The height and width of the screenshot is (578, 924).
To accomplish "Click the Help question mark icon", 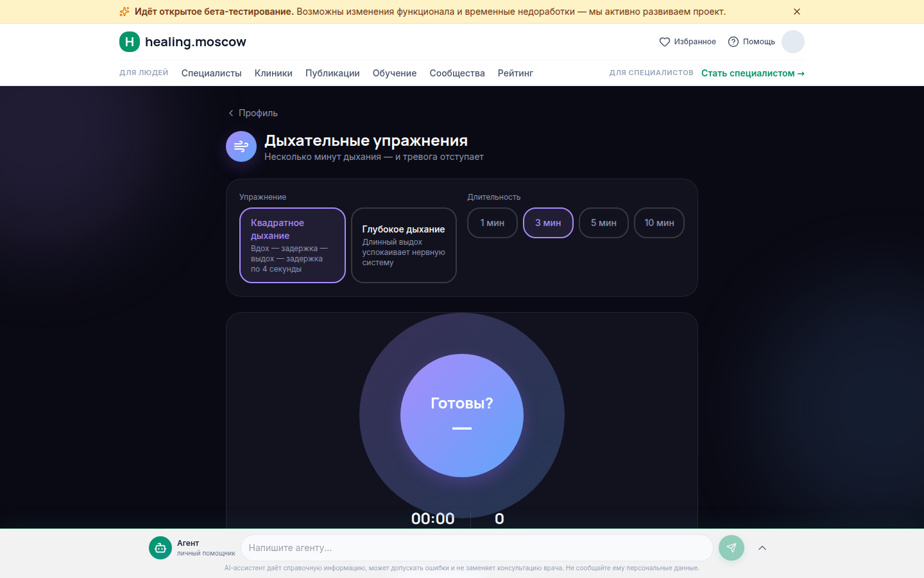I will 733,42.
